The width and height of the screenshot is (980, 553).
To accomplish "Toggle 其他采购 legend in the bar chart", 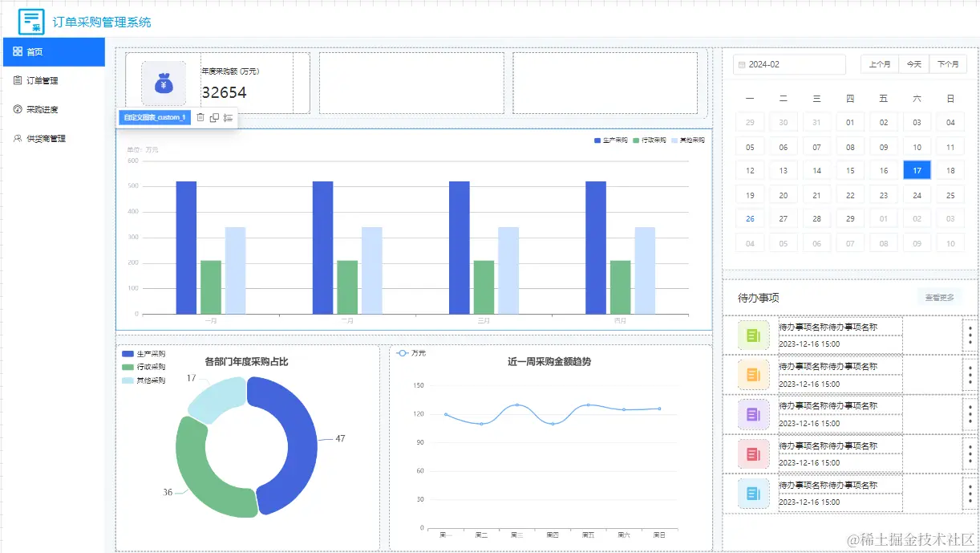I will click(688, 140).
